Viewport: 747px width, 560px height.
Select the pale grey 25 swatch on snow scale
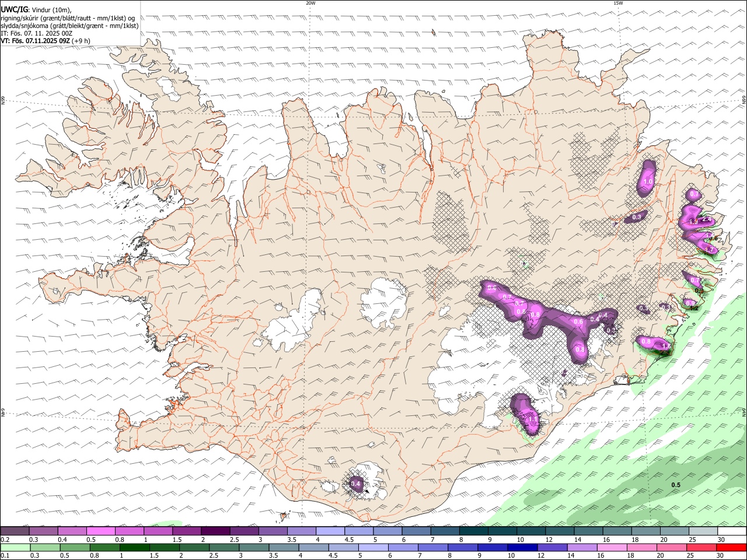coord(703,531)
